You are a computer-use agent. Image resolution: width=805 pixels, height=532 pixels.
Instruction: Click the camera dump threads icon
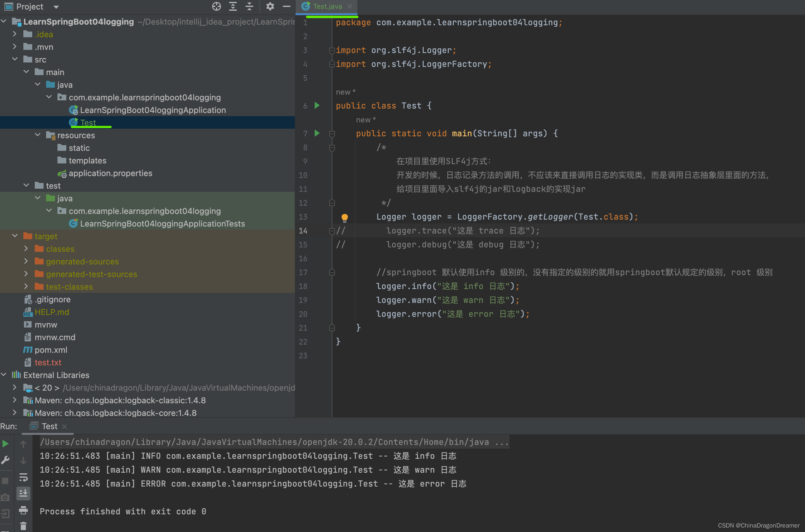pos(5,497)
